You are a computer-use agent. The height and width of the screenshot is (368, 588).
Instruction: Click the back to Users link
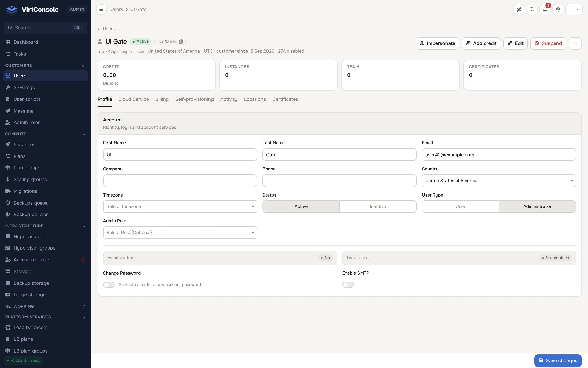click(x=106, y=29)
